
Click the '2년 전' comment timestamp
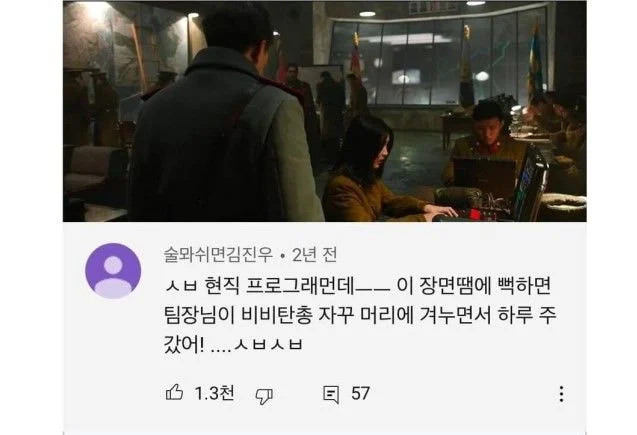point(314,255)
